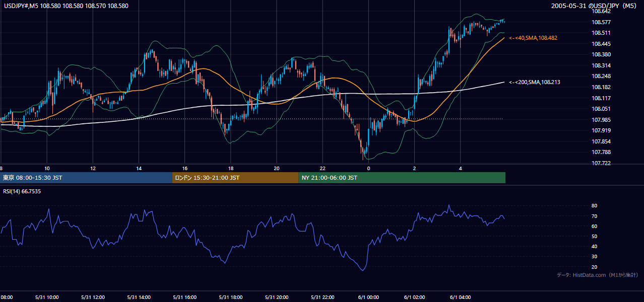Image resolution: width=644 pixels, height=302 pixels.
Task: Click the Tokyo 08:00-15:30 JST session bar
Action: pyautogui.click(x=86, y=178)
